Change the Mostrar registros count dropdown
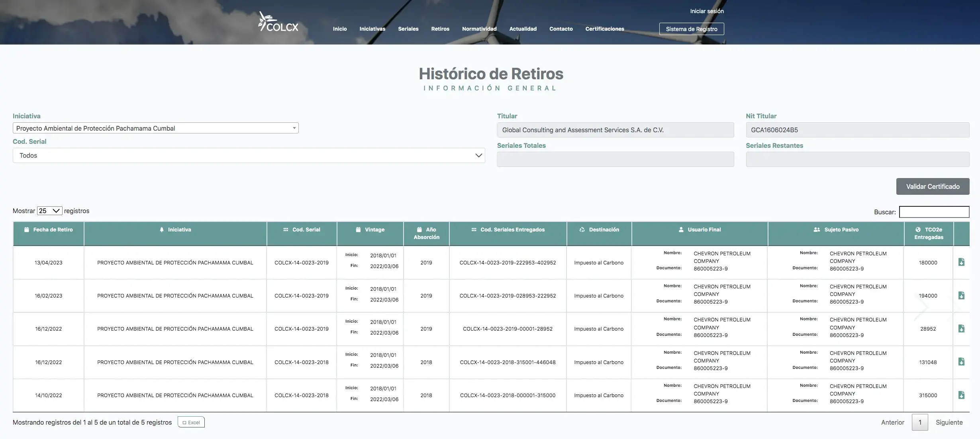The width and height of the screenshot is (980, 439). point(49,211)
